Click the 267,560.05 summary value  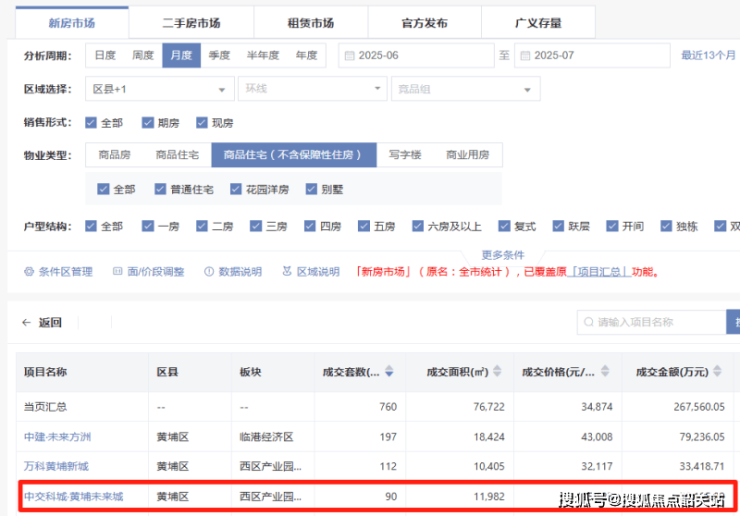[699, 407]
